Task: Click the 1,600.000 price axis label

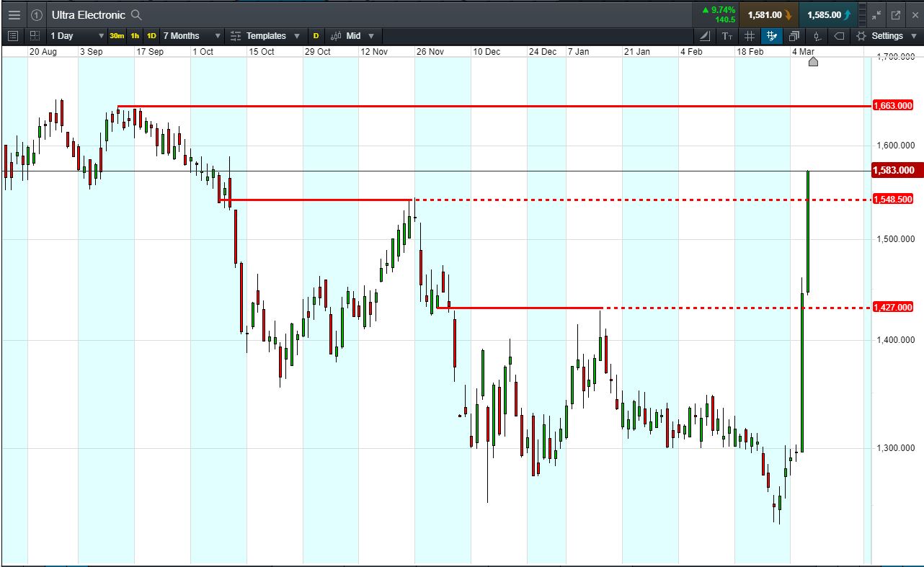Action: [896, 146]
